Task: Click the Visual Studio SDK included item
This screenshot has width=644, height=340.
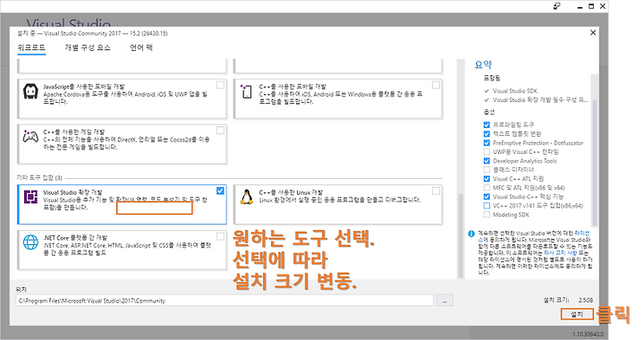Action: pyautogui.click(x=515, y=91)
